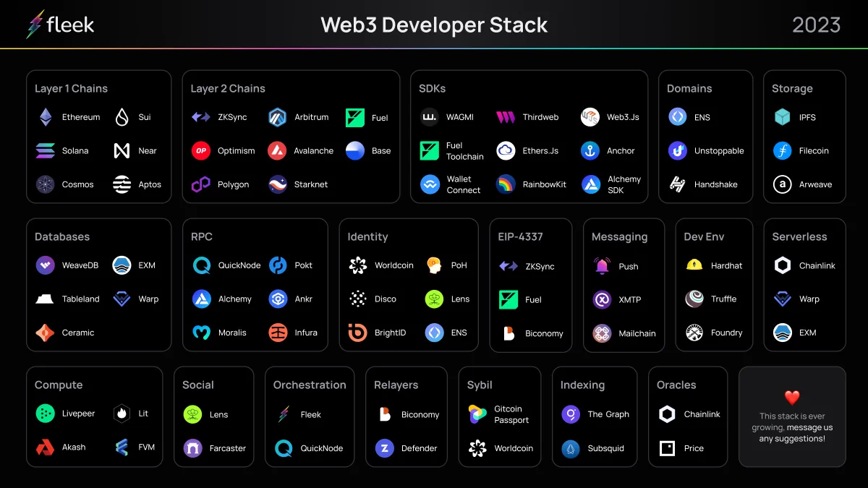The height and width of the screenshot is (488, 868).
Task: Select the purple Polygon icon
Action: coord(201,184)
